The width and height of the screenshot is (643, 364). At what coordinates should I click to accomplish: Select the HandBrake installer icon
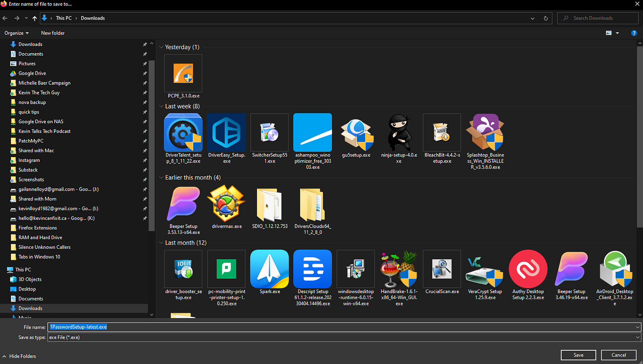399,269
